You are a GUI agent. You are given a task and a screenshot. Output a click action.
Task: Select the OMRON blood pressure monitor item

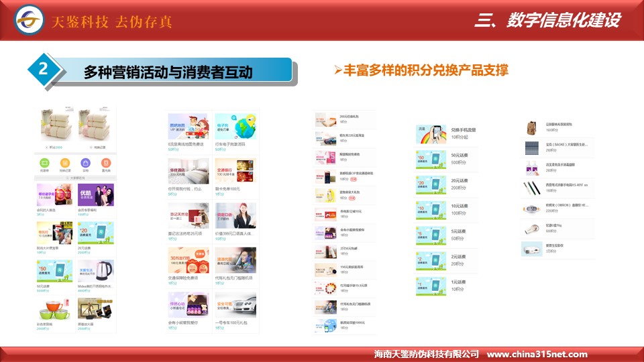click(x=532, y=208)
